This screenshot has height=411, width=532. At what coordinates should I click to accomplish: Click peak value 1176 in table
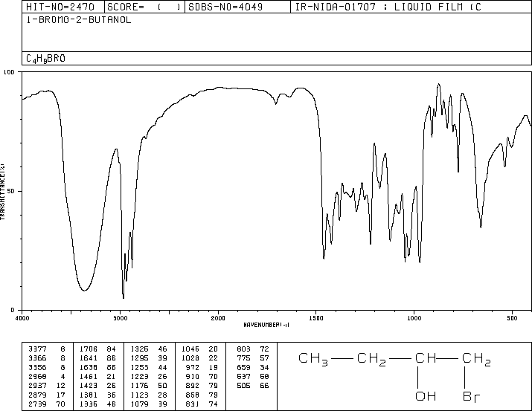pyautogui.click(x=139, y=386)
